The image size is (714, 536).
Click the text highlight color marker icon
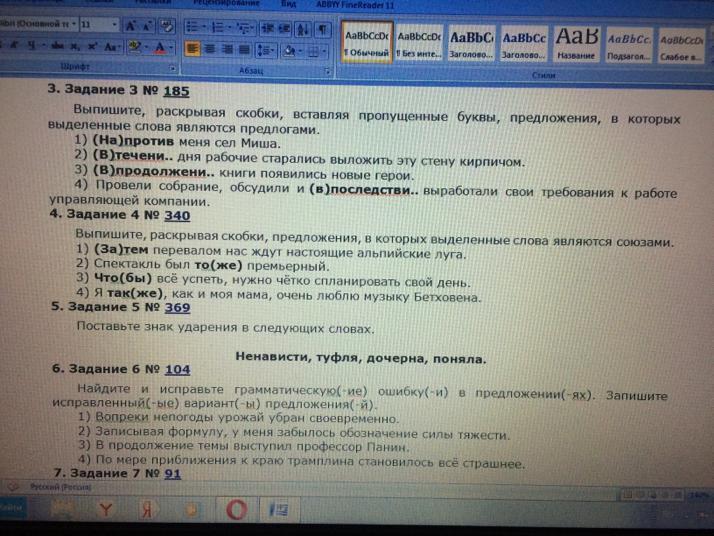pyautogui.click(x=134, y=46)
